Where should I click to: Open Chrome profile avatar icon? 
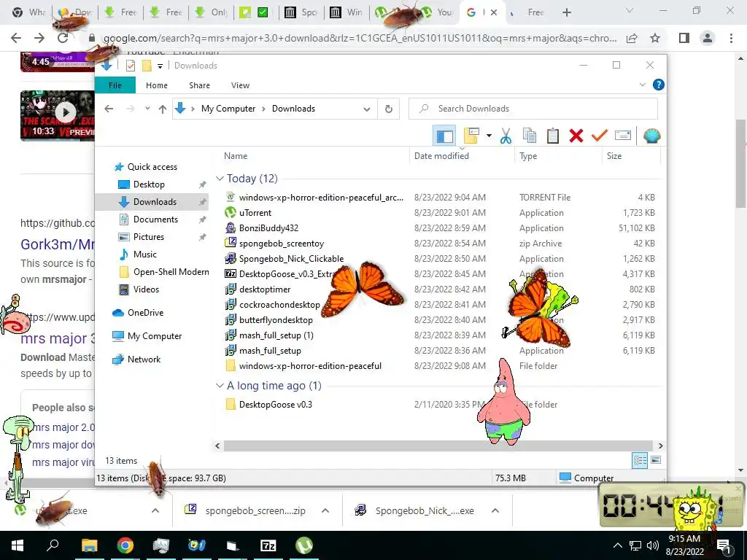point(707,38)
